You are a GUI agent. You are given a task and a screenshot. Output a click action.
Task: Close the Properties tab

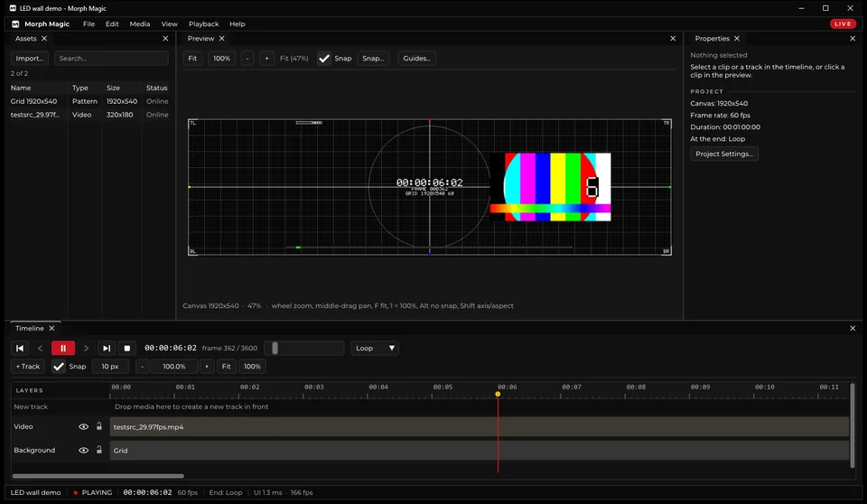(737, 39)
